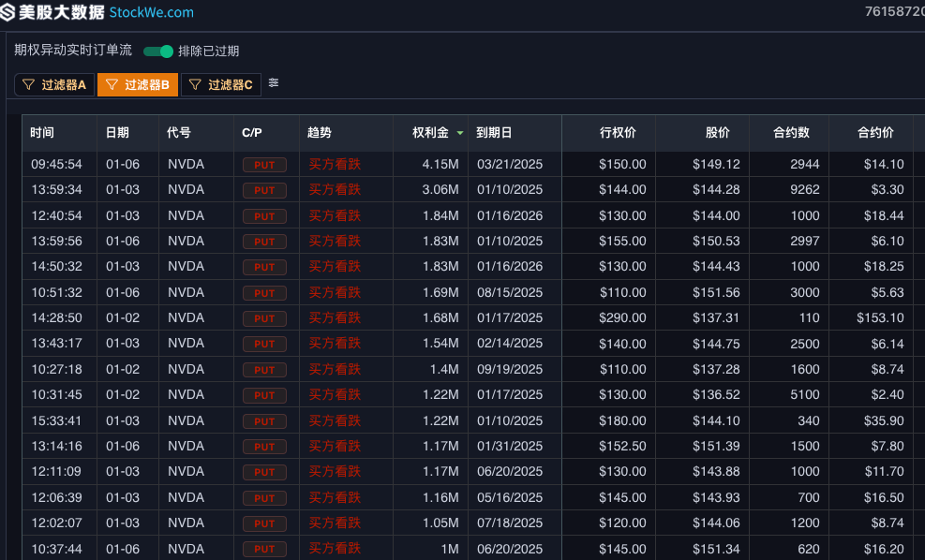Click the PUT badge in the 10:37:44 row

[x=264, y=550]
